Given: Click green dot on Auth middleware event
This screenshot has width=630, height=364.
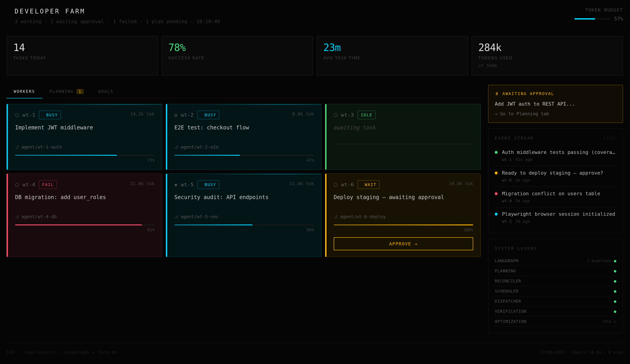Looking at the screenshot, I should click(x=496, y=152).
